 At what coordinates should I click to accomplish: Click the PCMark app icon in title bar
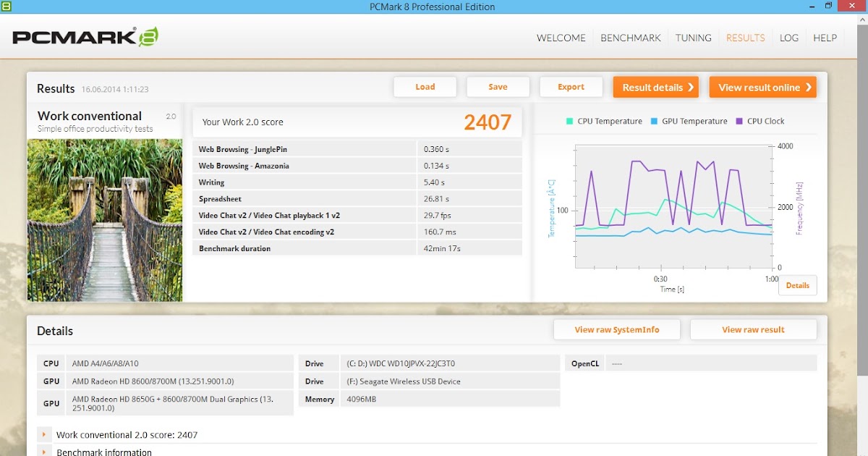(6, 6)
